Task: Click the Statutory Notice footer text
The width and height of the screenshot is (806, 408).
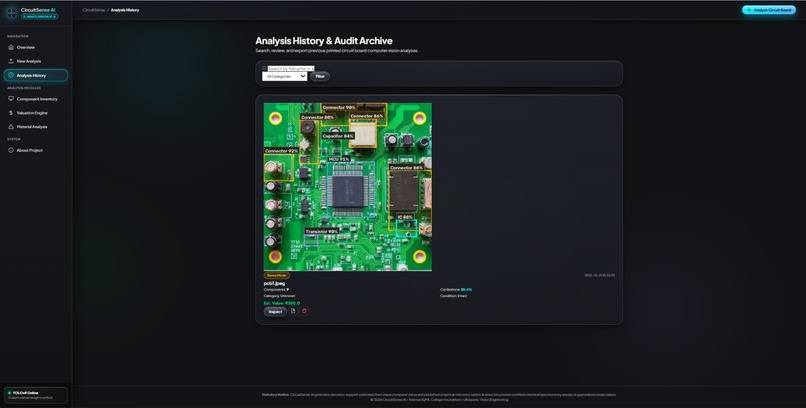Action: (x=439, y=395)
